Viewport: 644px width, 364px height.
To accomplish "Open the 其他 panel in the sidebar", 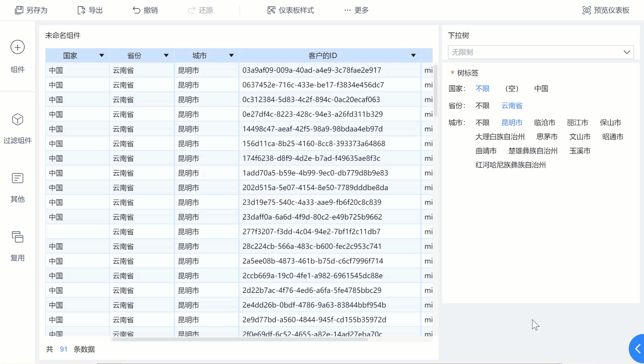I will click(17, 188).
